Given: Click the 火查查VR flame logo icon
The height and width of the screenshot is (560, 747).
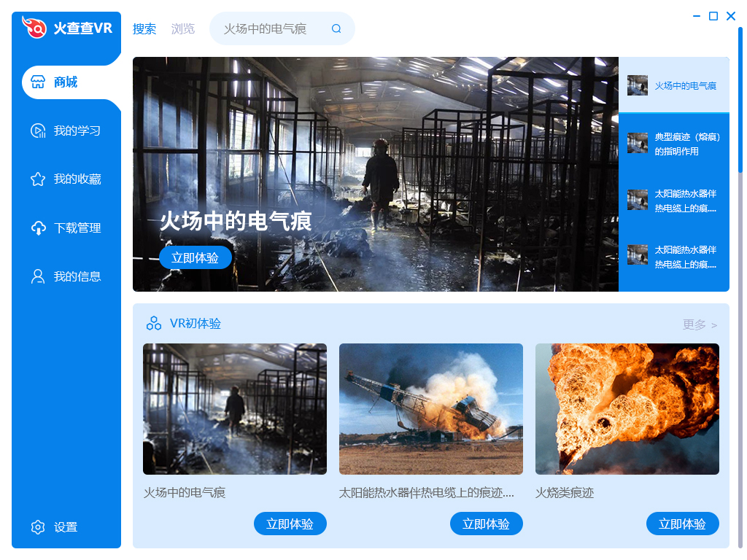Looking at the screenshot, I should [x=34, y=27].
